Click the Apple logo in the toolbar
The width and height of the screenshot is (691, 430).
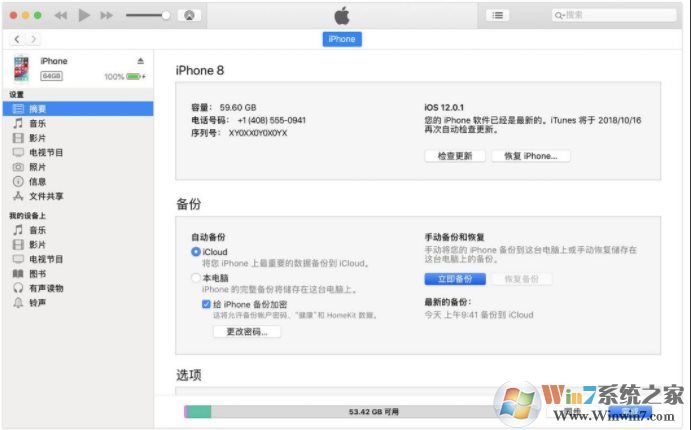(342, 16)
